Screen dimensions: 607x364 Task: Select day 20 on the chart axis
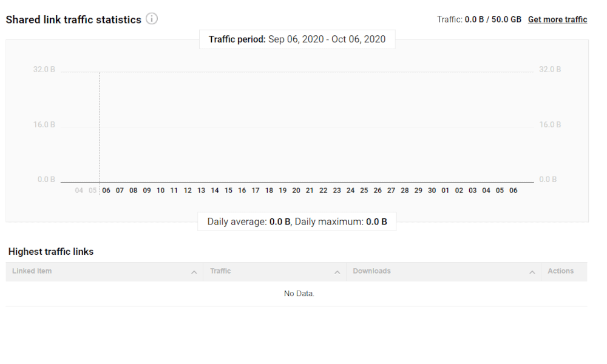(296, 190)
